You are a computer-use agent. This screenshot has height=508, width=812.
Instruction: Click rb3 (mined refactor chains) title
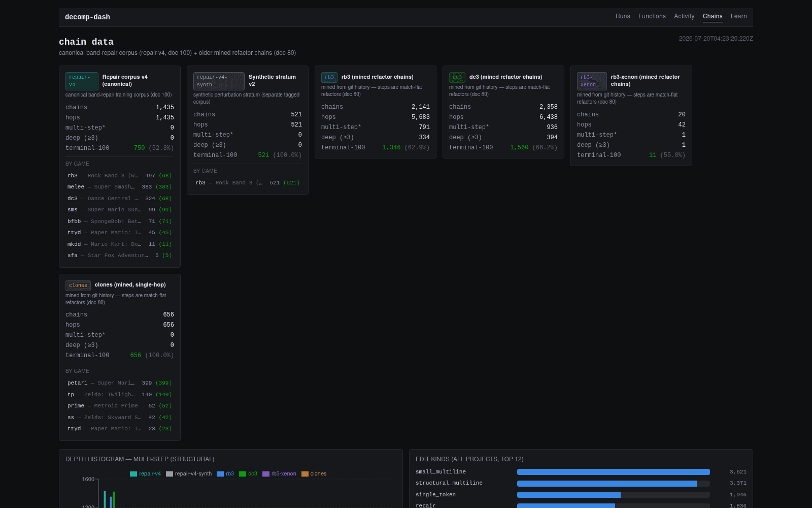[377, 77]
